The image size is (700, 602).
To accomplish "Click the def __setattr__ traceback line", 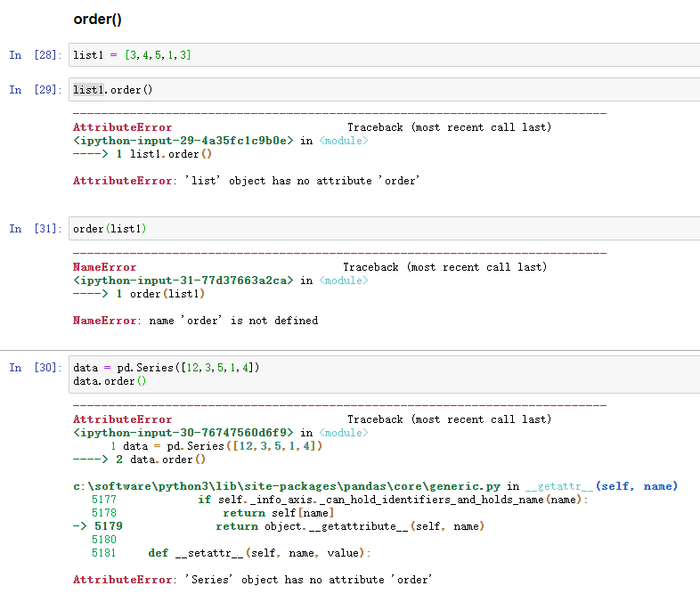I will click(x=258, y=553).
